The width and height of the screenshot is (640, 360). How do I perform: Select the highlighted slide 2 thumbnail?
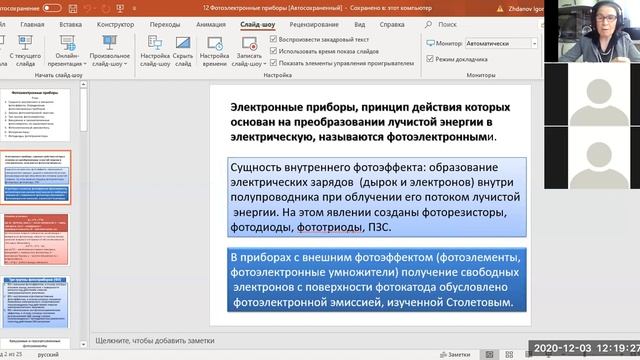(x=35, y=177)
